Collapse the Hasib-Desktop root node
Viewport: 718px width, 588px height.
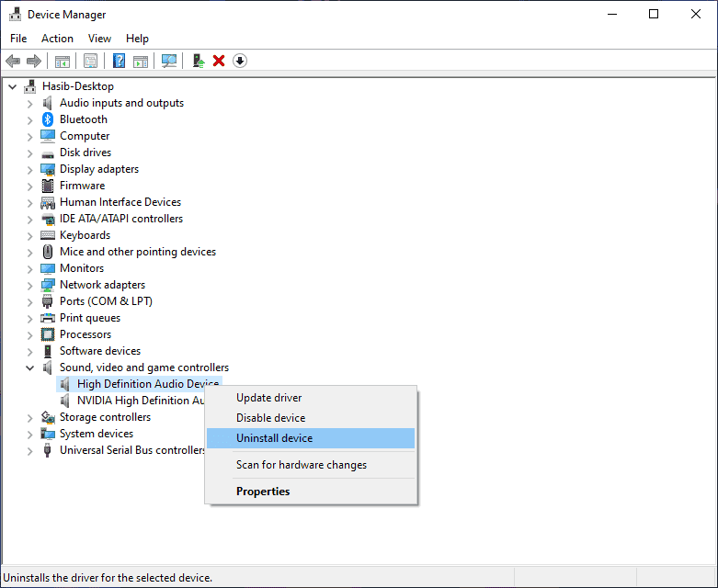pos(13,86)
